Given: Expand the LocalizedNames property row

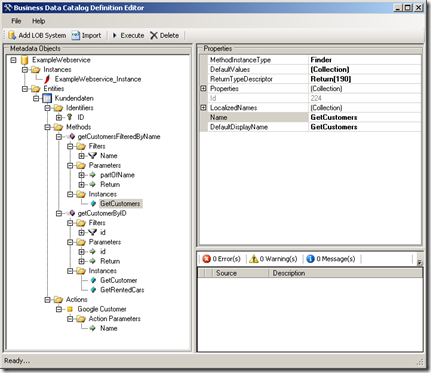Looking at the screenshot, I should pos(203,108).
